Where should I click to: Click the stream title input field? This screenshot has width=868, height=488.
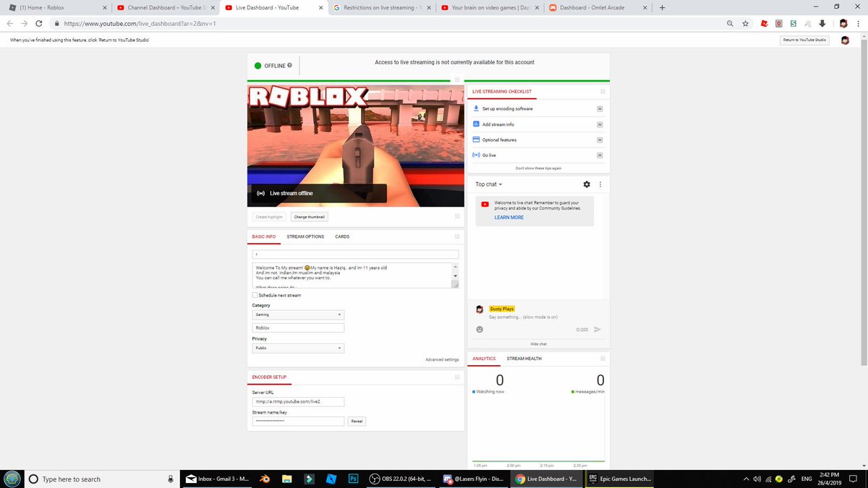point(355,254)
